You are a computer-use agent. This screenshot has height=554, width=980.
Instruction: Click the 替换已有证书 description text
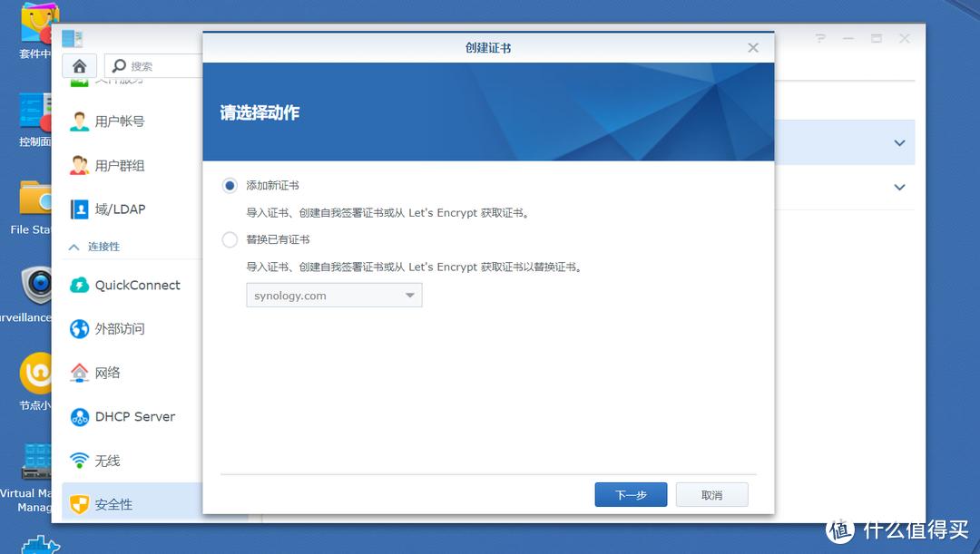click(x=415, y=267)
